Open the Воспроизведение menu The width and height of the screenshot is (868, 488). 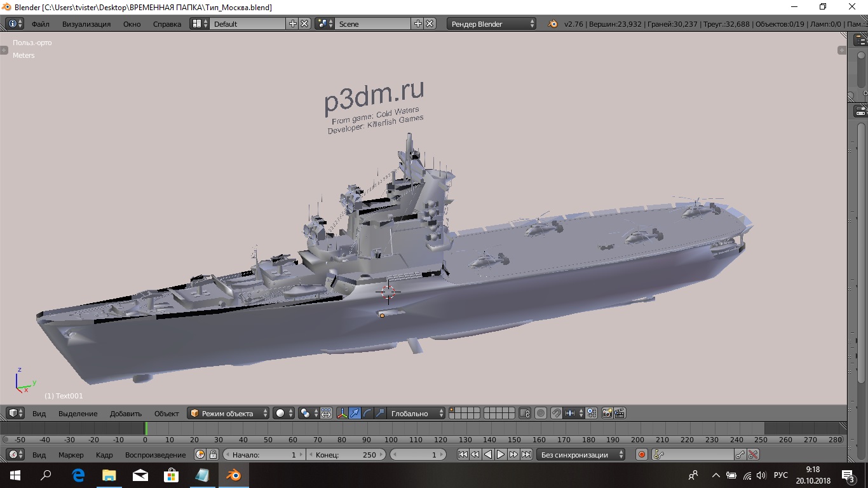click(156, 455)
